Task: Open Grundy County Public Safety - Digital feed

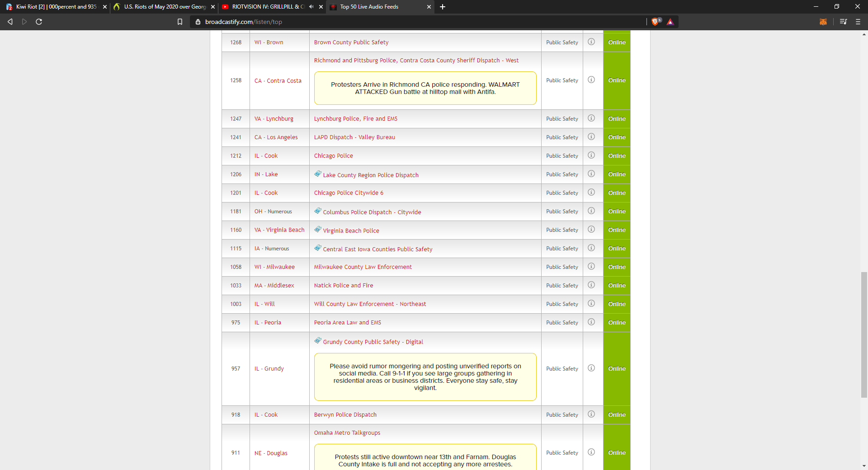Action: [x=373, y=342]
